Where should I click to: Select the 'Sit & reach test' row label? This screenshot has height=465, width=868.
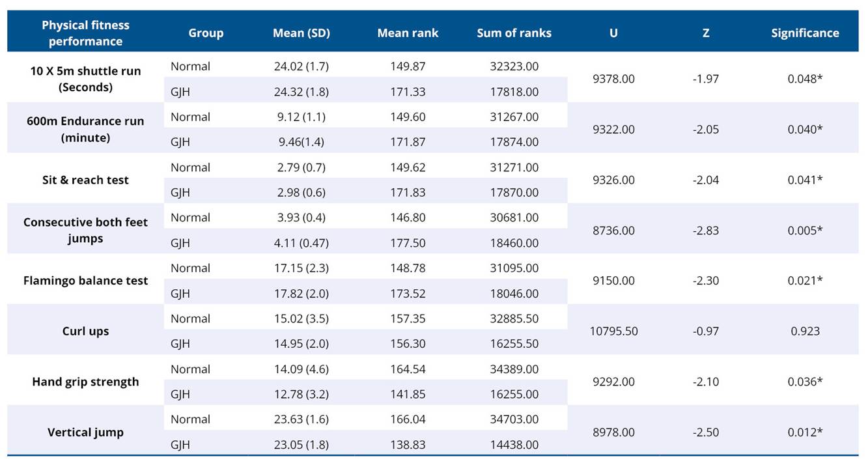(x=85, y=180)
